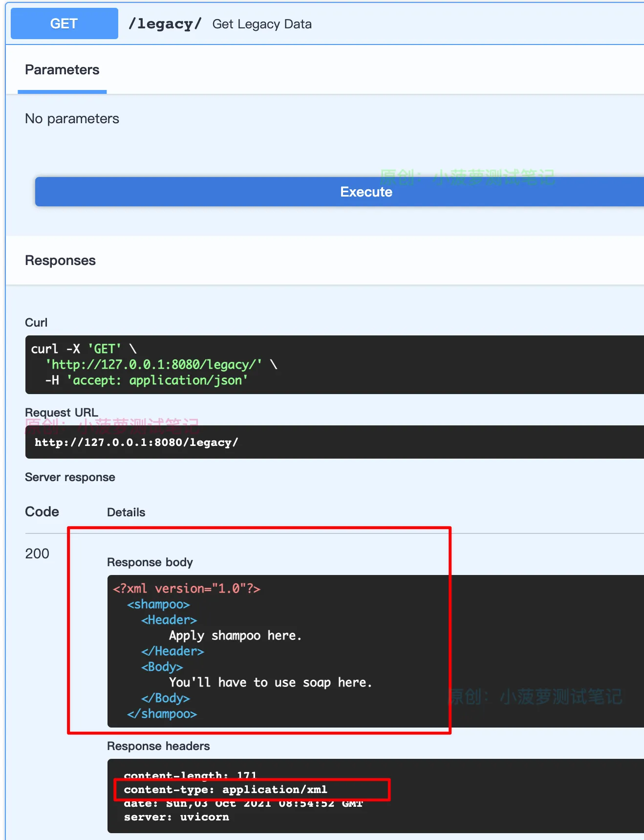Click the Request URL label
The image size is (644, 840).
[x=62, y=412]
